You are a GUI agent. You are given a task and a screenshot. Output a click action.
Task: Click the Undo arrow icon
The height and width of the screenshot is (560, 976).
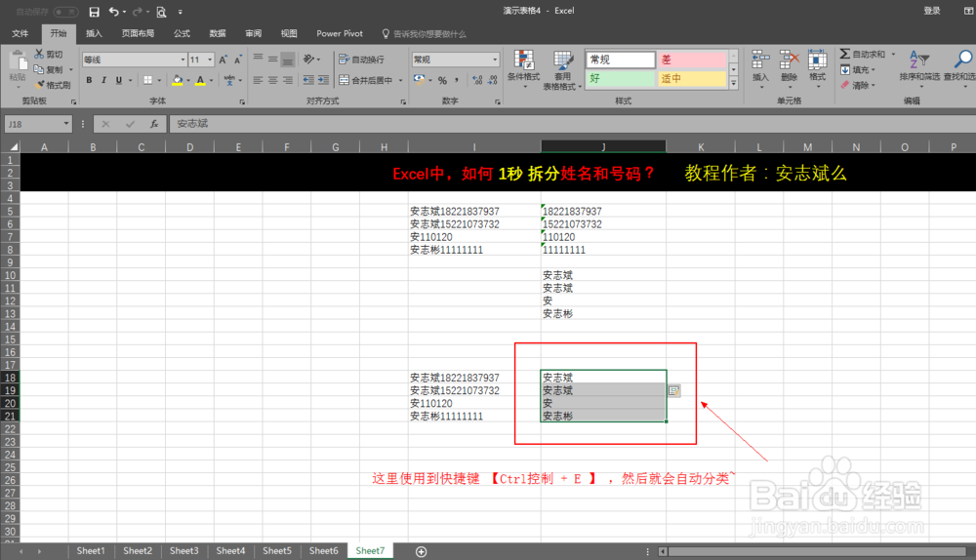113,11
